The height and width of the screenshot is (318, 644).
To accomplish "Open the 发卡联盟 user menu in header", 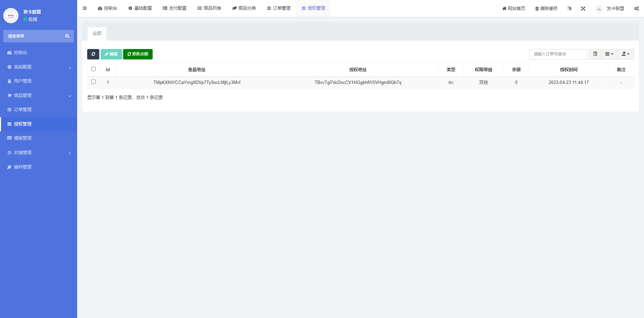I will [x=610, y=8].
